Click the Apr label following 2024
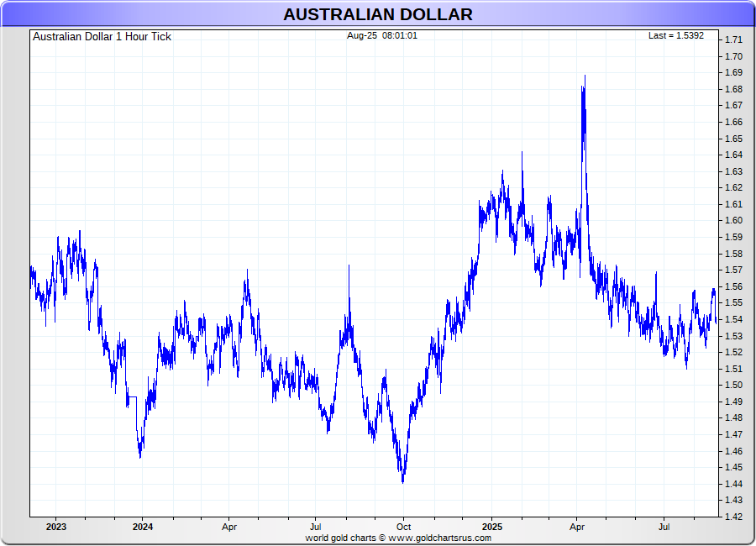 (x=229, y=528)
